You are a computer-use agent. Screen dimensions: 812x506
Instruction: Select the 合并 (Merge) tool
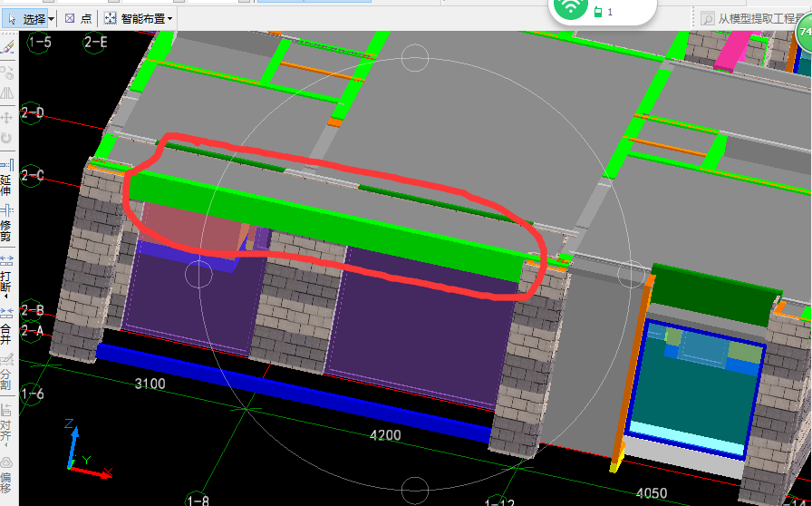pyautogui.click(x=6, y=326)
